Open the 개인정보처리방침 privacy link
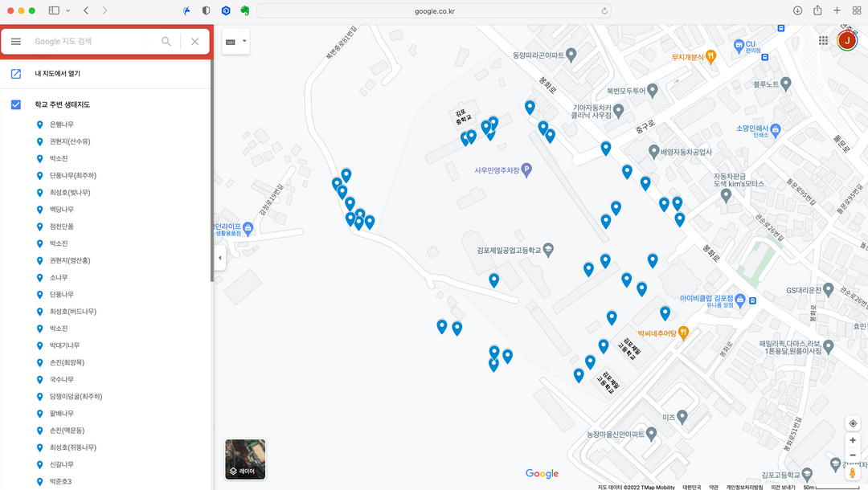The width and height of the screenshot is (868, 490). 744,488
